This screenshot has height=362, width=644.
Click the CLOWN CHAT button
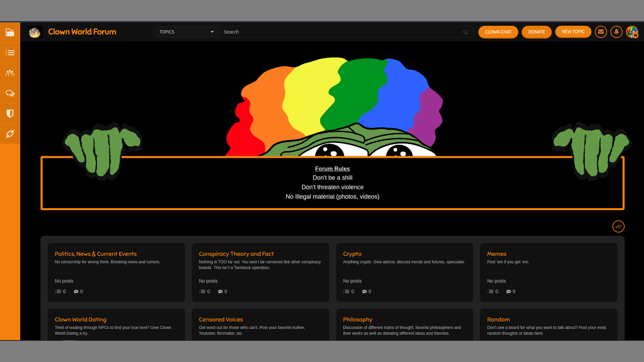(498, 32)
